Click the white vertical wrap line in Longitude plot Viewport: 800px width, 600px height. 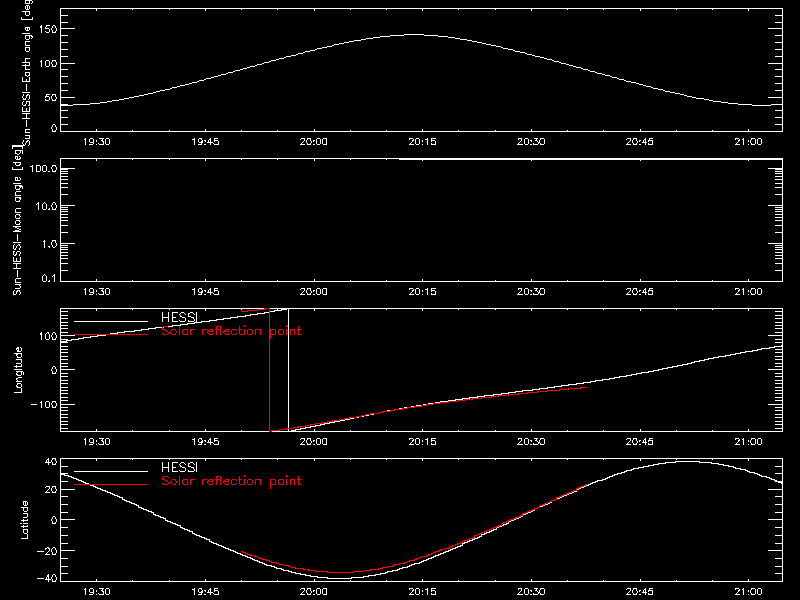289,370
